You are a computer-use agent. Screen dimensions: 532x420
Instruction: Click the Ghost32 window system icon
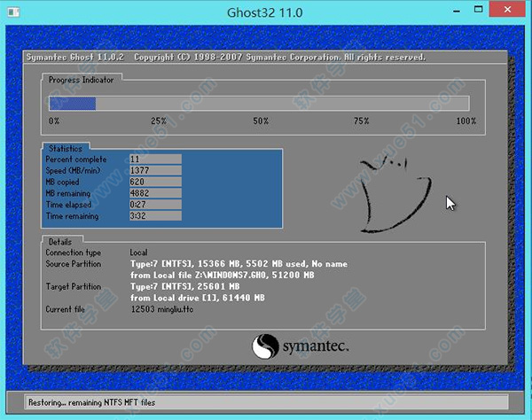[x=14, y=12]
